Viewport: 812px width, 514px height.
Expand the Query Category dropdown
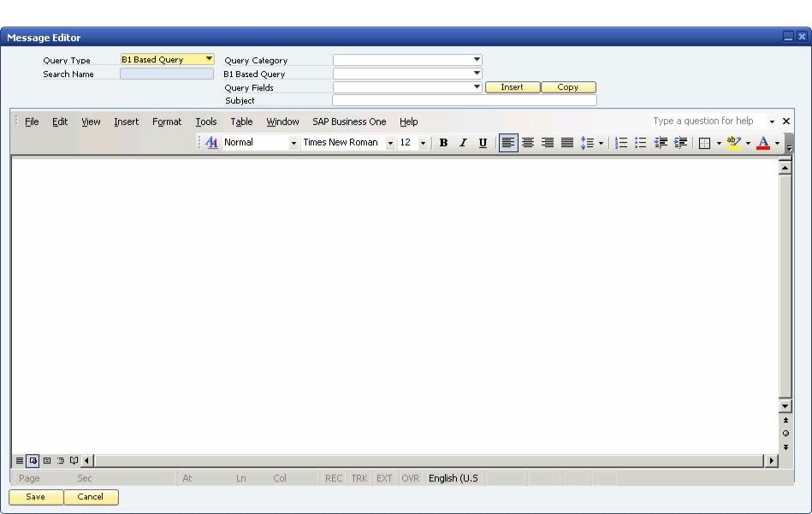click(477, 60)
